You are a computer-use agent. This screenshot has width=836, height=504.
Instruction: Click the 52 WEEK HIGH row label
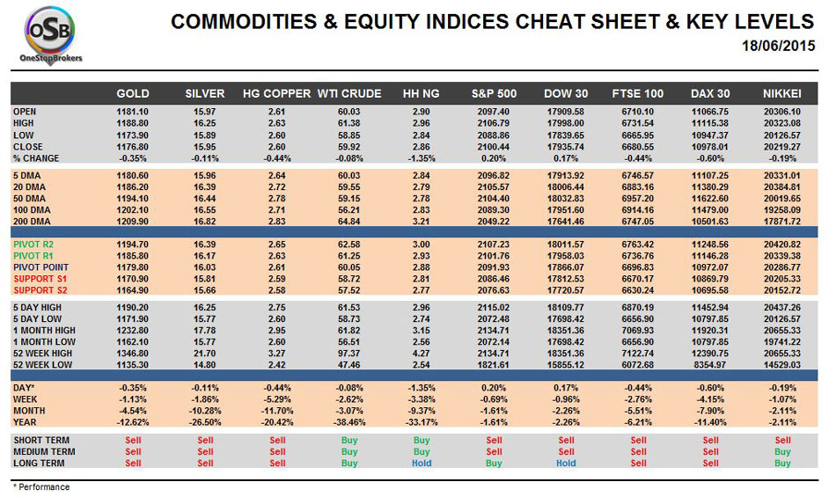click(42, 354)
